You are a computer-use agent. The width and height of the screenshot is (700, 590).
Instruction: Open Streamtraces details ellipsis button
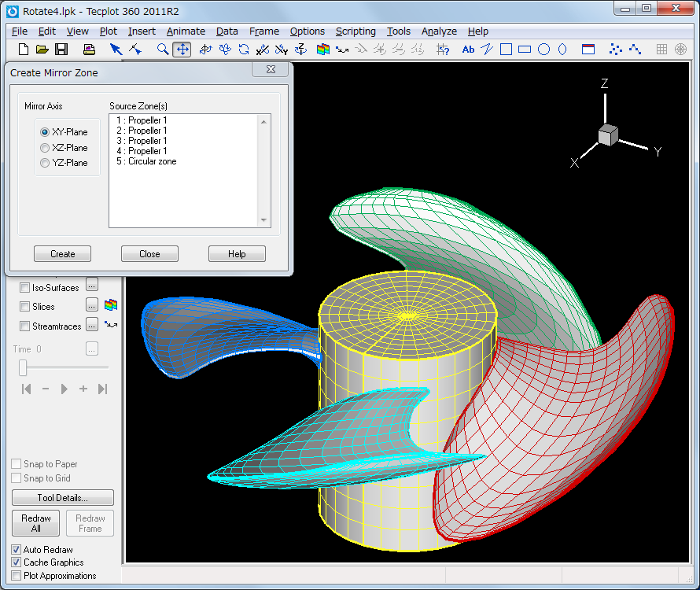[x=92, y=325]
